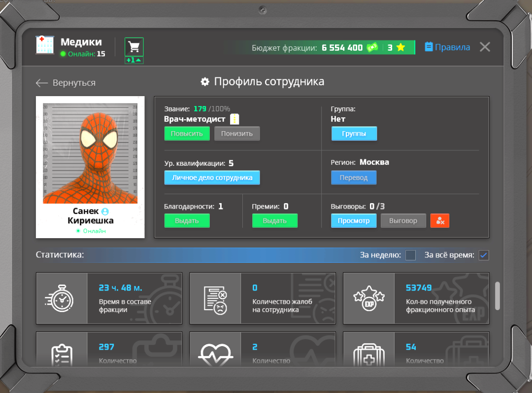
Task: Click the Выговоры: 0/3 counter
Action: pos(358,207)
